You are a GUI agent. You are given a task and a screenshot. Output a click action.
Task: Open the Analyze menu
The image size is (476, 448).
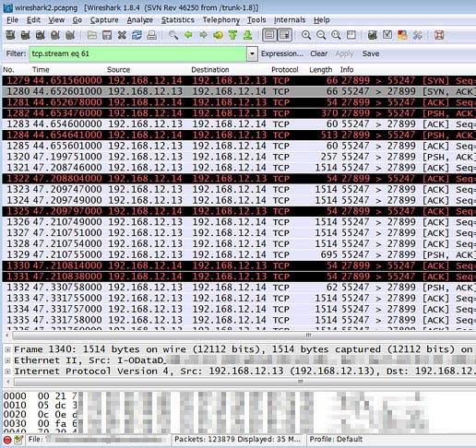pyautogui.click(x=140, y=20)
